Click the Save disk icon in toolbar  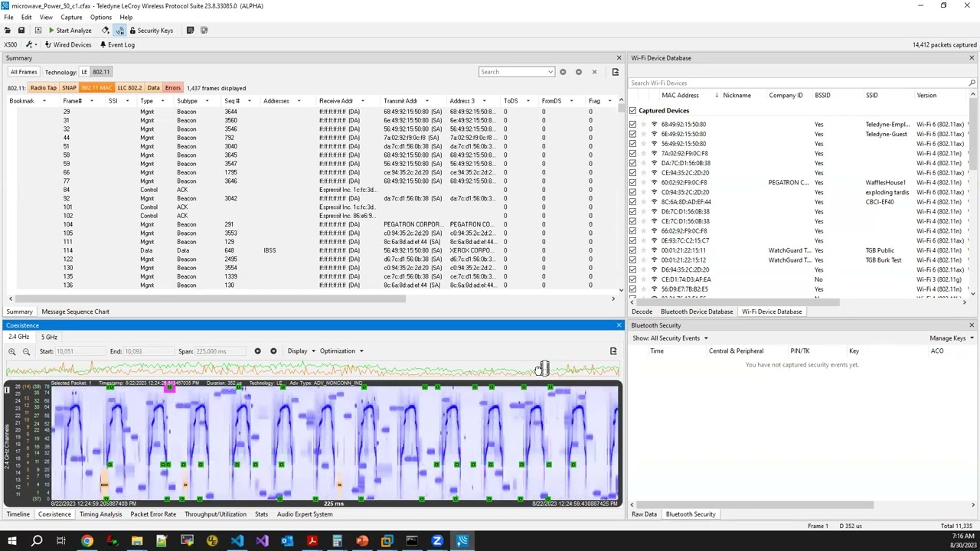[x=21, y=31]
